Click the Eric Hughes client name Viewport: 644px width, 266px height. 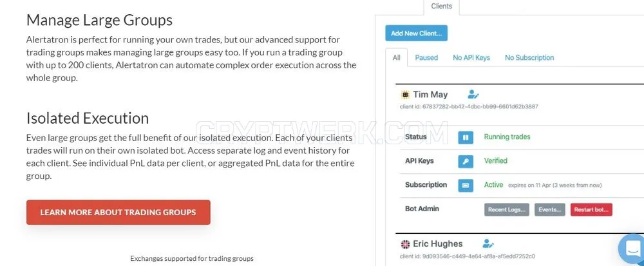click(437, 244)
